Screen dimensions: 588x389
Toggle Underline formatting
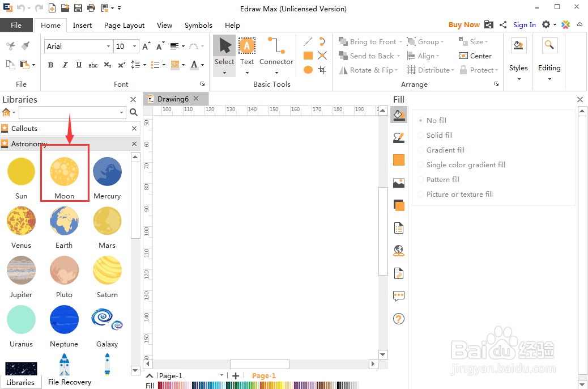[79, 65]
